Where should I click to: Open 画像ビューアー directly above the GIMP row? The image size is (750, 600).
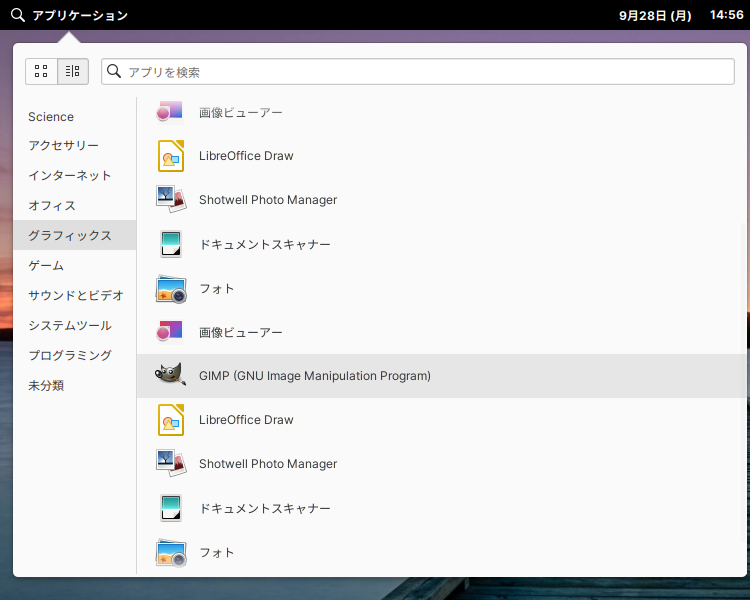441,332
